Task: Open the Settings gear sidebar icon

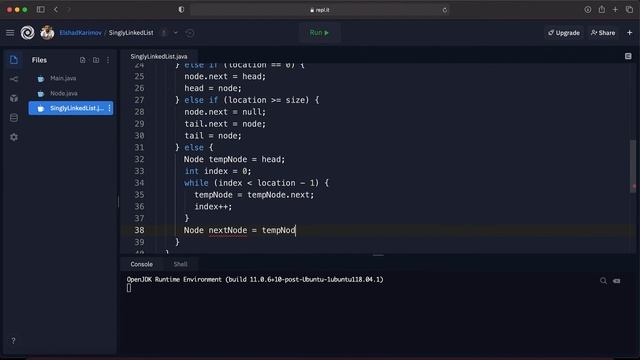Action: [x=13, y=137]
